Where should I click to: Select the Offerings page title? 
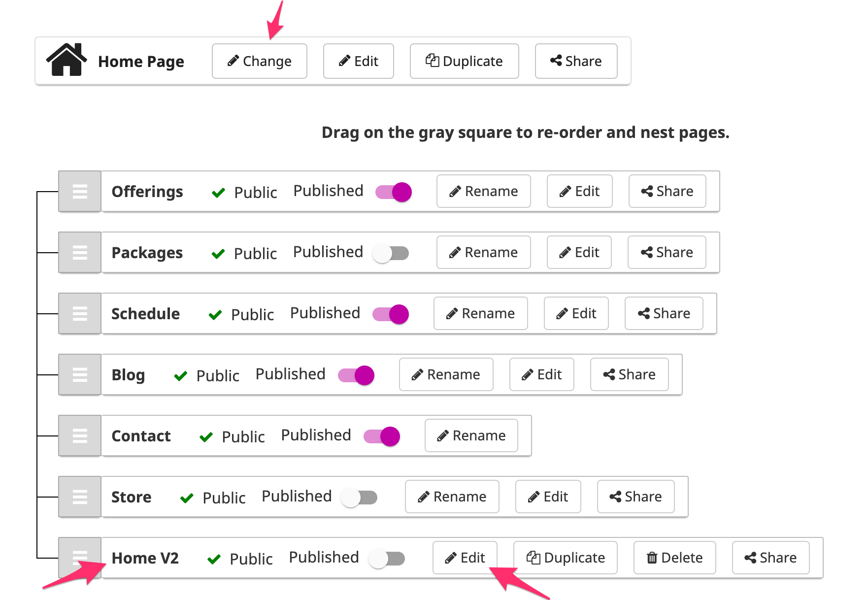[147, 192]
